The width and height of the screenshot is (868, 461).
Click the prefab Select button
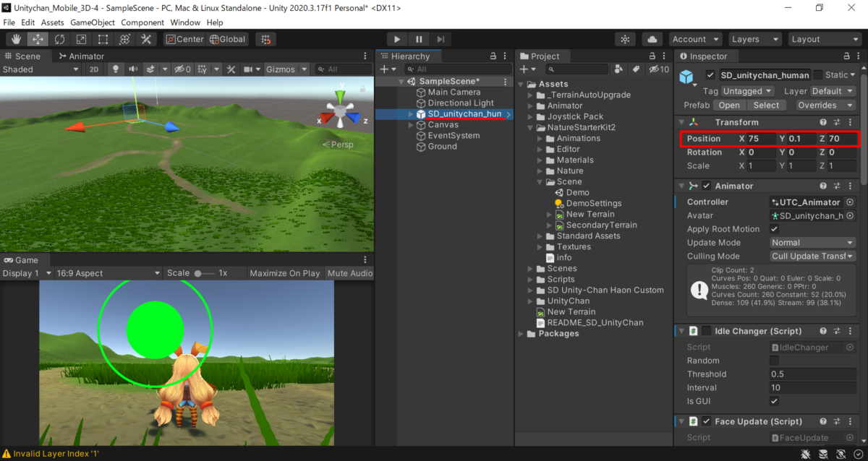(x=766, y=105)
